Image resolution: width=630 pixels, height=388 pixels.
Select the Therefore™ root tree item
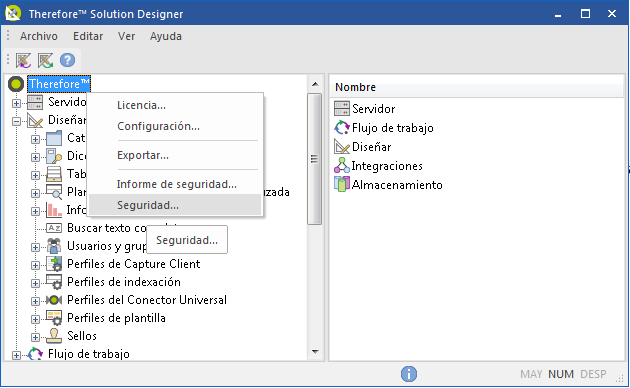(59, 84)
